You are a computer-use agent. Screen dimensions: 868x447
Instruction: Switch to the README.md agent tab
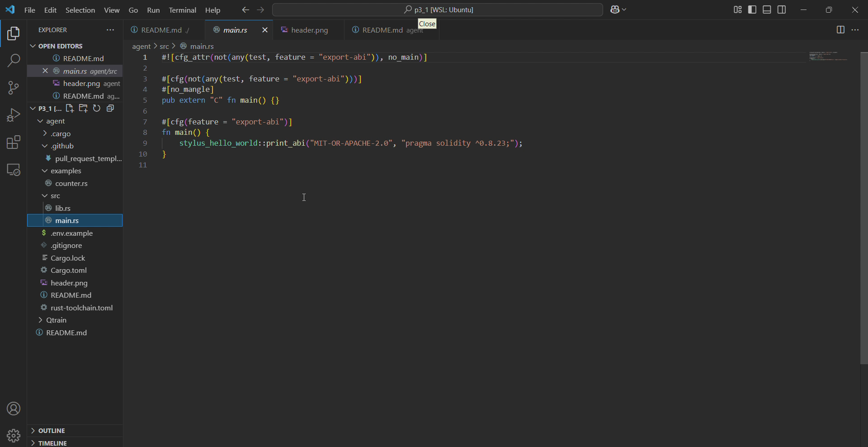click(391, 30)
